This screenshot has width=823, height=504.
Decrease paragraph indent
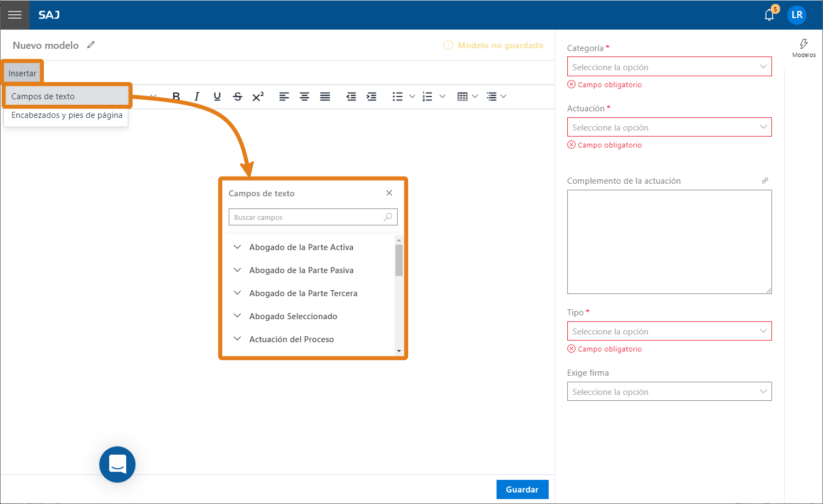click(351, 97)
